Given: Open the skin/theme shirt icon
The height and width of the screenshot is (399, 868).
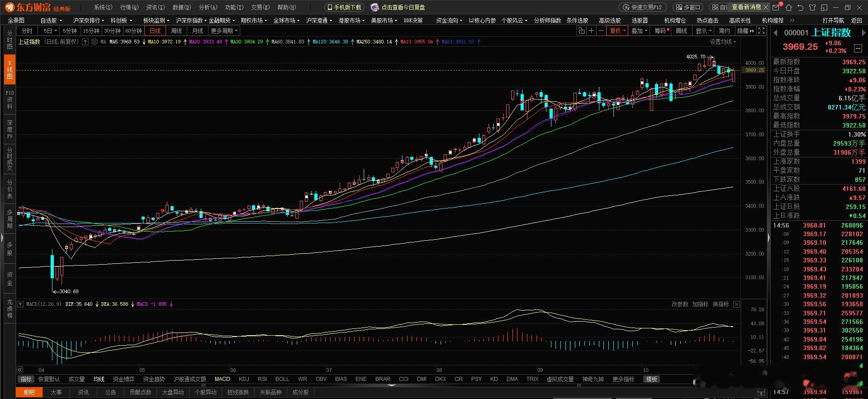Looking at the screenshot, I should click(x=812, y=7).
